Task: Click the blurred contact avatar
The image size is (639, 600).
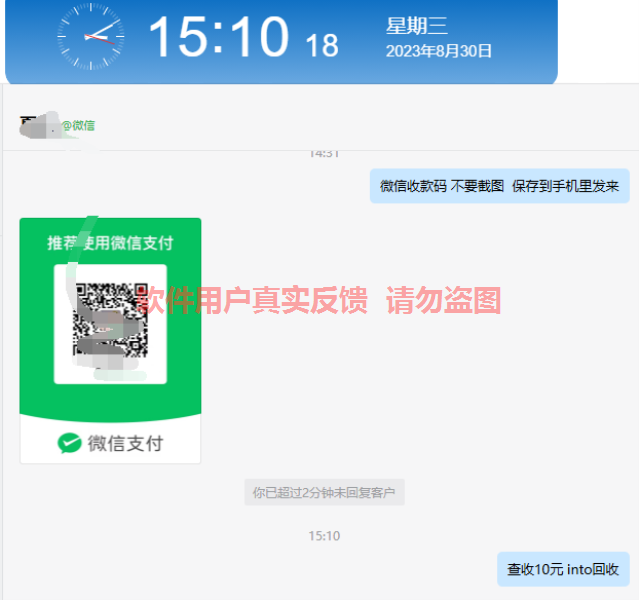Action: click(38, 125)
